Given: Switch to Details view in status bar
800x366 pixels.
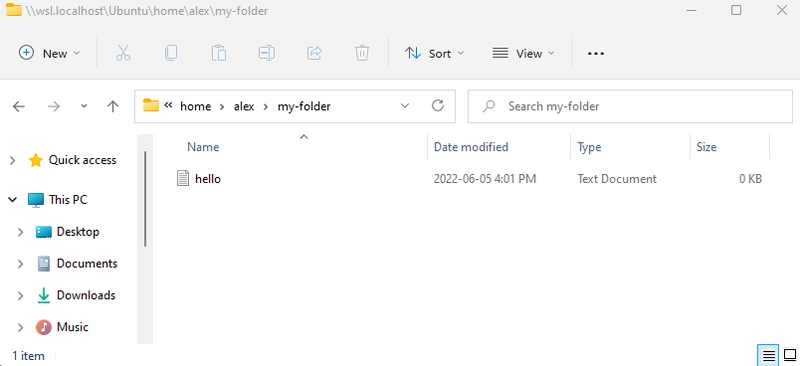Looking at the screenshot, I should [769, 355].
